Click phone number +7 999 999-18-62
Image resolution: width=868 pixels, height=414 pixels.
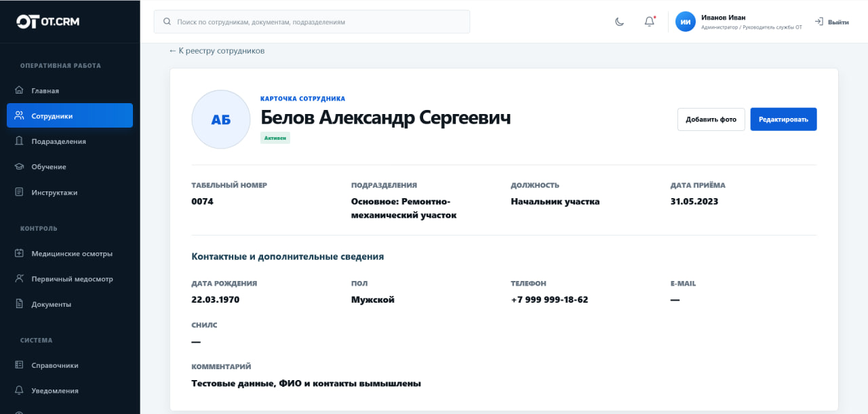pos(550,299)
